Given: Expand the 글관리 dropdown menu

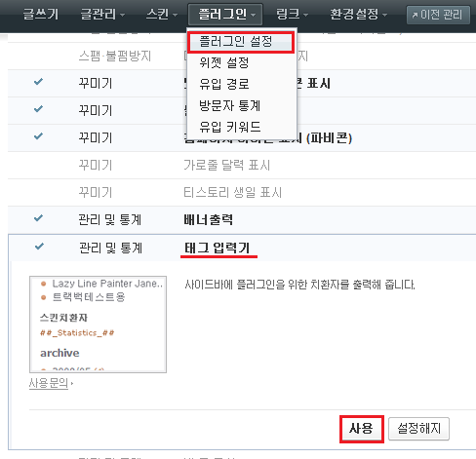Looking at the screenshot, I should pyautogui.click(x=102, y=15).
